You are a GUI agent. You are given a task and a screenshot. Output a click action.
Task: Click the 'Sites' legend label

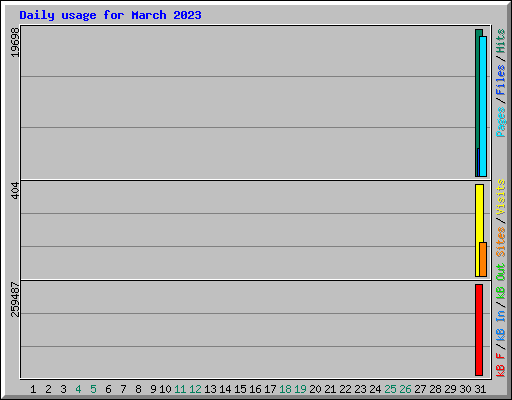coord(501,242)
